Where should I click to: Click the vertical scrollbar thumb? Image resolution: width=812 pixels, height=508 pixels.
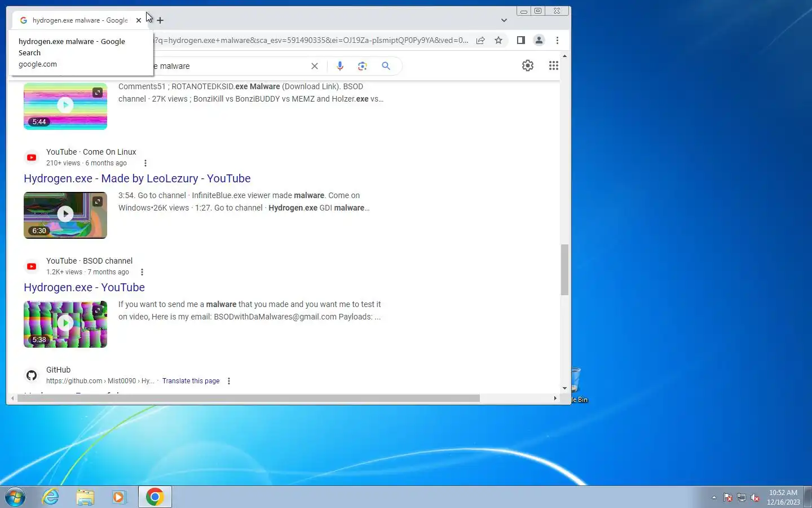pyautogui.click(x=564, y=270)
